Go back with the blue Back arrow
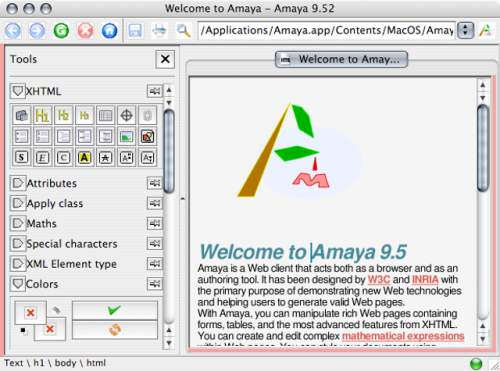The height and width of the screenshot is (371, 500). (x=13, y=31)
